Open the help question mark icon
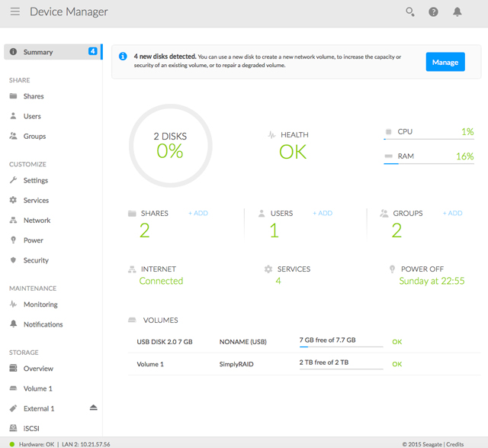 [433, 12]
